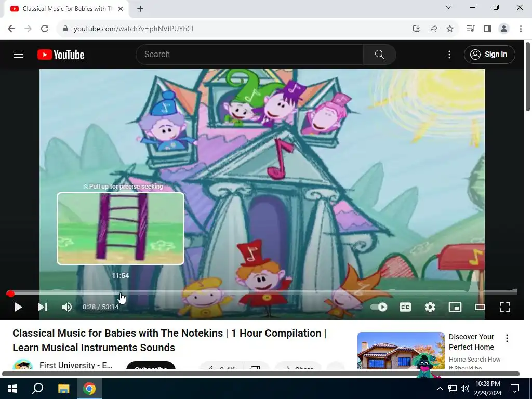This screenshot has width=532, height=399.
Task: Open the taskbar clock showing 10:28 PM
Action: pyautogui.click(x=487, y=389)
